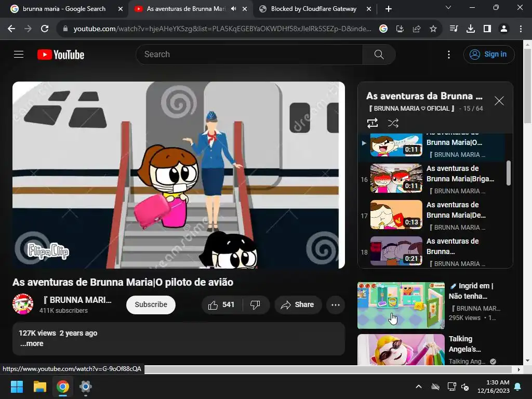Viewport: 532px width, 399px height.
Task: Click the Google icon in address bar
Action: pyautogui.click(x=383, y=29)
